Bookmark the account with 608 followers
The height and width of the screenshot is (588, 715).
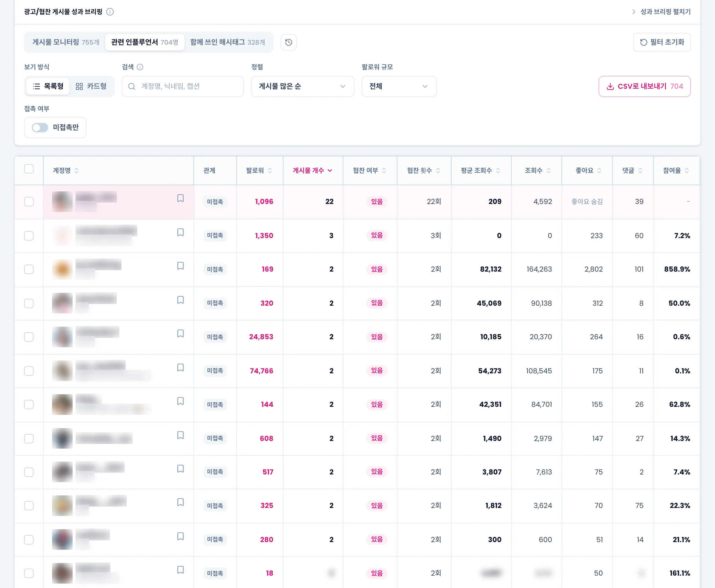pyautogui.click(x=181, y=435)
